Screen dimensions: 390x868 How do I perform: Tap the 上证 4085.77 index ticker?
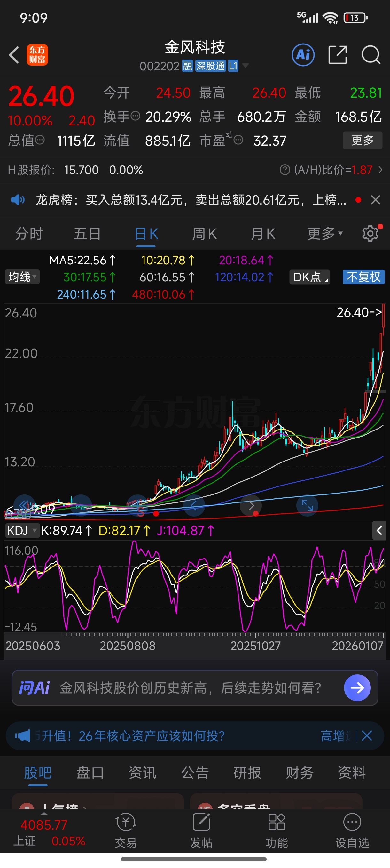[x=49, y=832]
